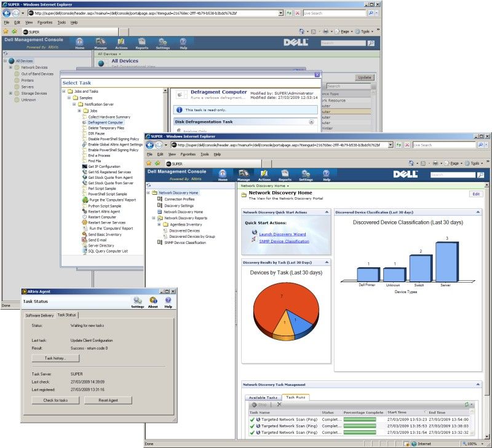Screen dimensions: 492x448
Task: Collapse Discovery Results by Task panel
Action: 327,262
